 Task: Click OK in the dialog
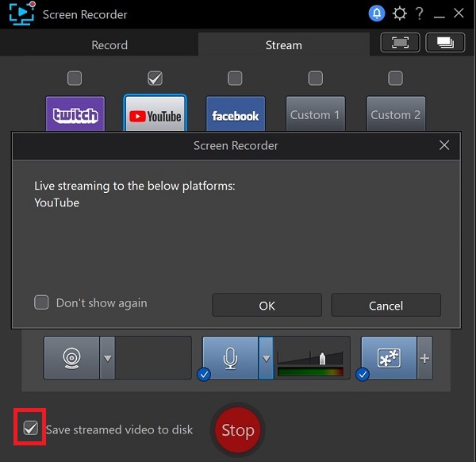[x=267, y=306]
